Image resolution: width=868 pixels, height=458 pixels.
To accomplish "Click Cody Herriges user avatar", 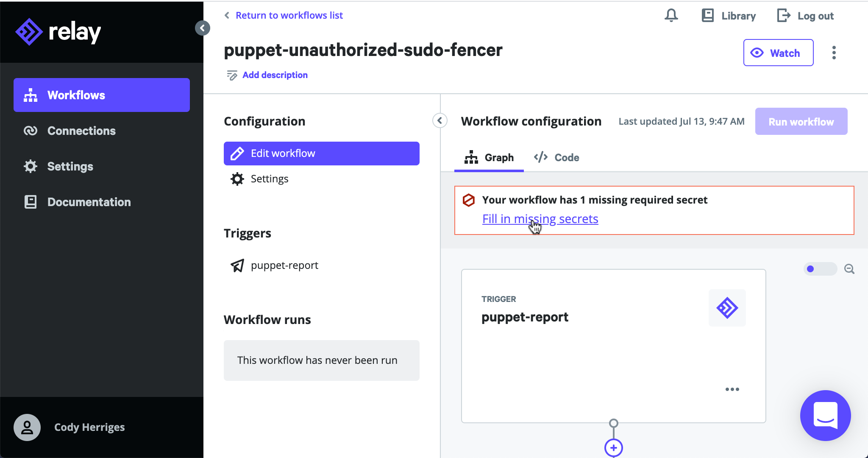I will 27,427.
